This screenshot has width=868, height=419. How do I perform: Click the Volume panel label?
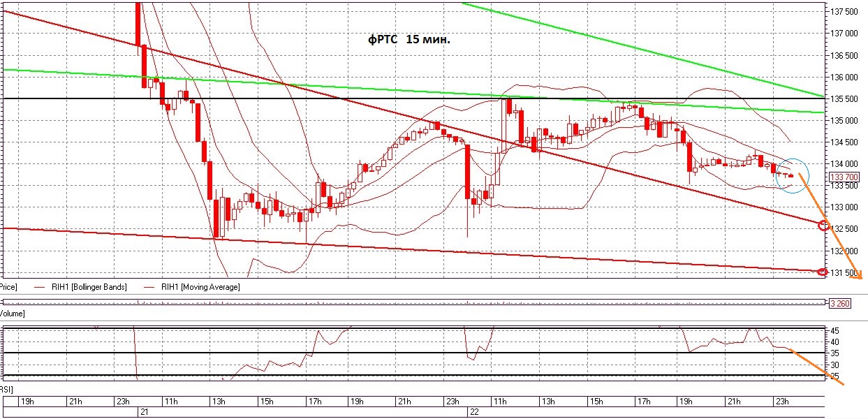[13, 314]
